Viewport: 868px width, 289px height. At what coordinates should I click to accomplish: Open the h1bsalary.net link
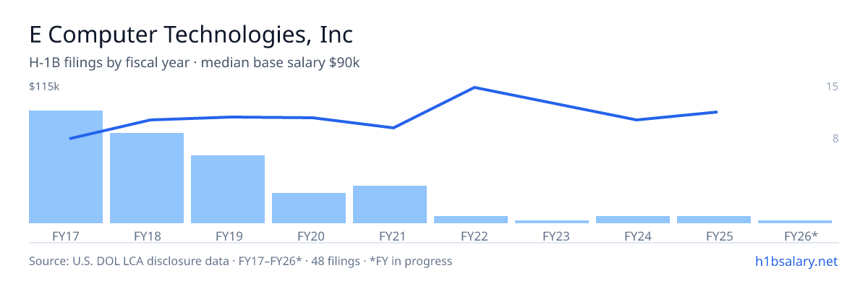796,261
